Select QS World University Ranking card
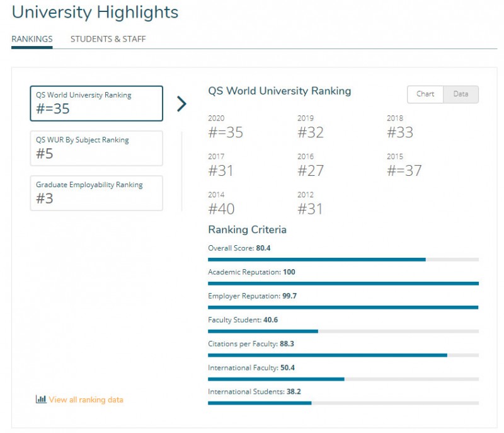This screenshot has width=504, height=433. (96, 103)
